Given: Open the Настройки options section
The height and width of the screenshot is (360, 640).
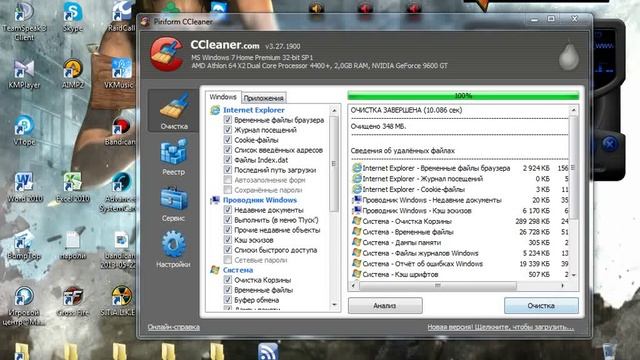Looking at the screenshot, I should (173, 249).
